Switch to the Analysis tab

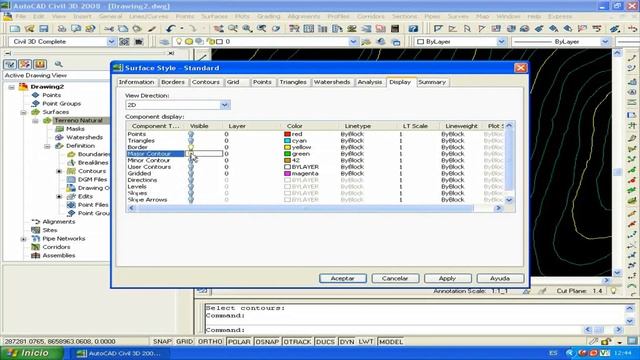[370, 82]
